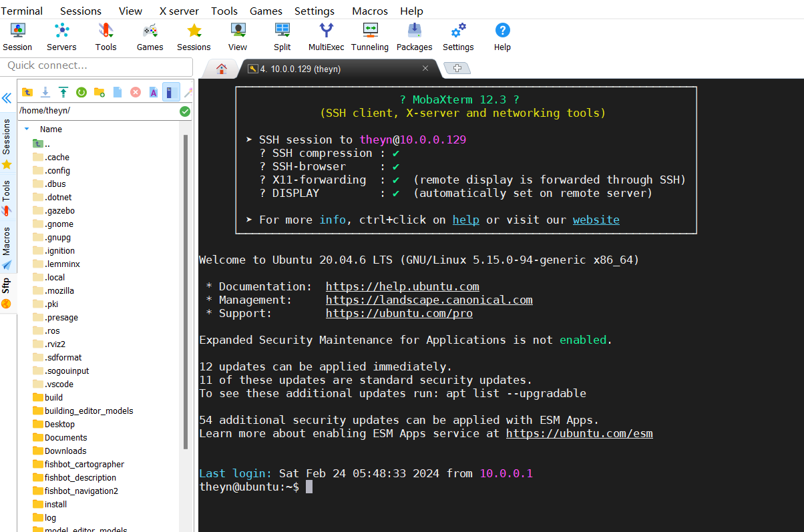Open the Games menu in menu bar
Image resolution: width=804 pixels, height=532 pixels.
tap(266, 11)
